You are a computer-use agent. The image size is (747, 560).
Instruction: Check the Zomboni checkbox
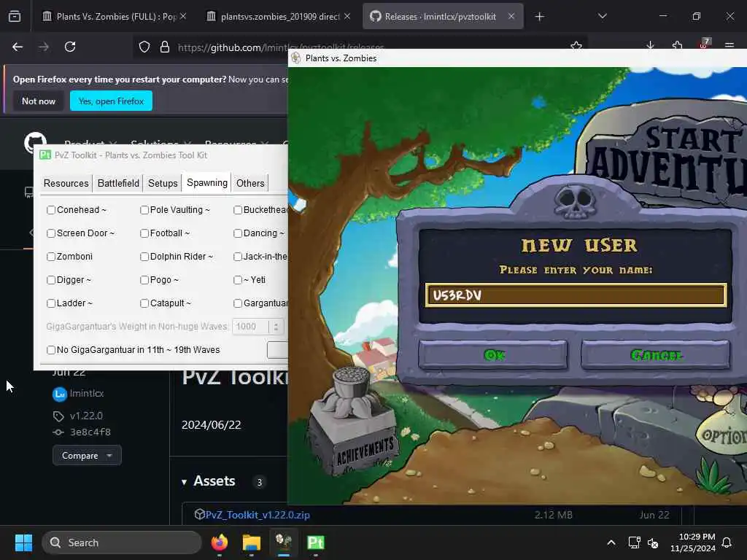[x=51, y=257]
